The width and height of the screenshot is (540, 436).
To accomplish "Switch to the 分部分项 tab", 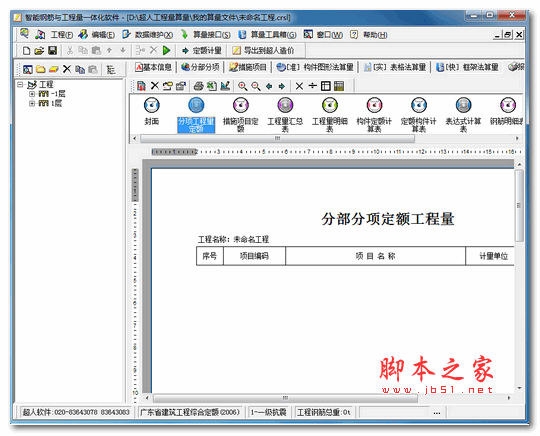I will tap(201, 67).
